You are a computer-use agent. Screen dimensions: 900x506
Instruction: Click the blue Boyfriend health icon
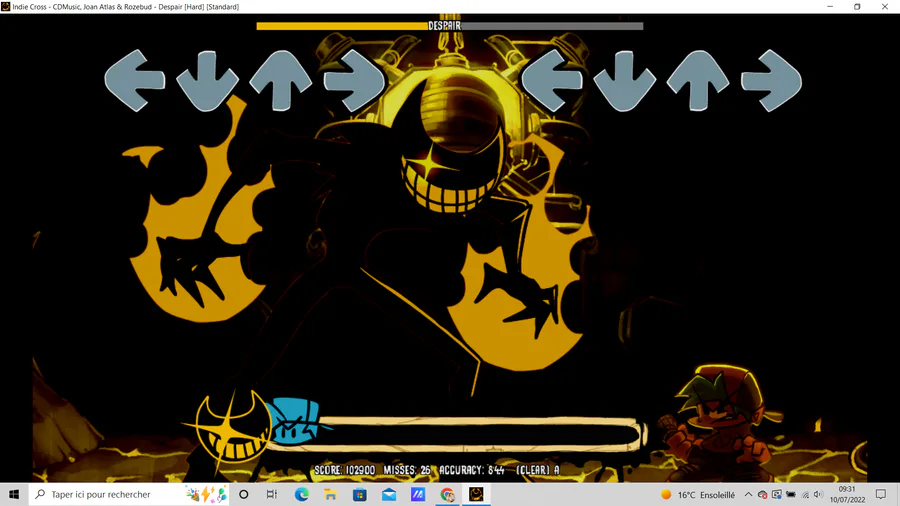(x=296, y=422)
